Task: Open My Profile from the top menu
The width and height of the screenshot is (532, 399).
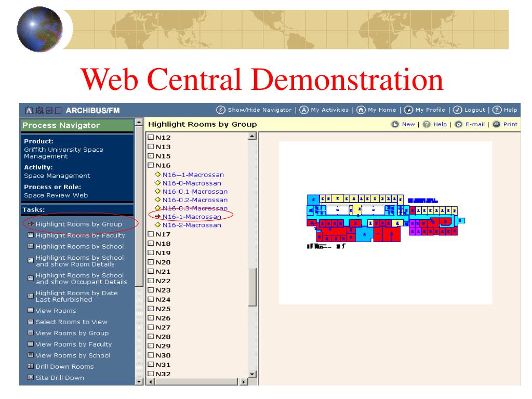Action: [x=430, y=110]
